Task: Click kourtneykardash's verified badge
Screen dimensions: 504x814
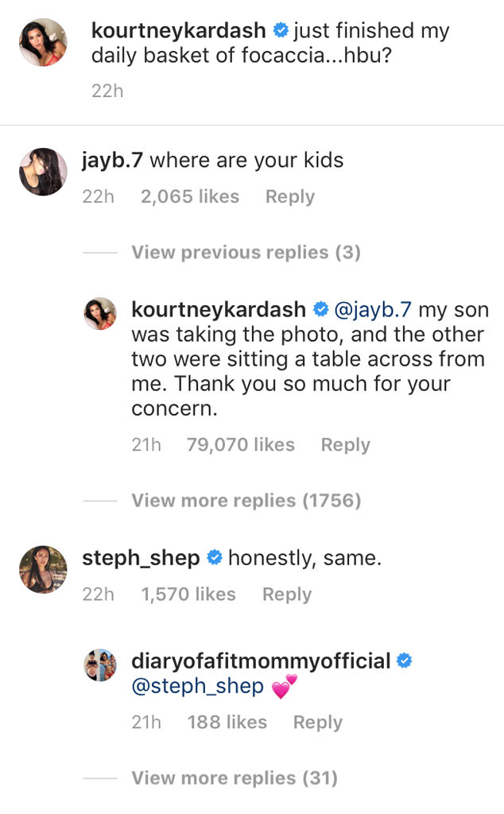Action: click(x=280, y=31)
